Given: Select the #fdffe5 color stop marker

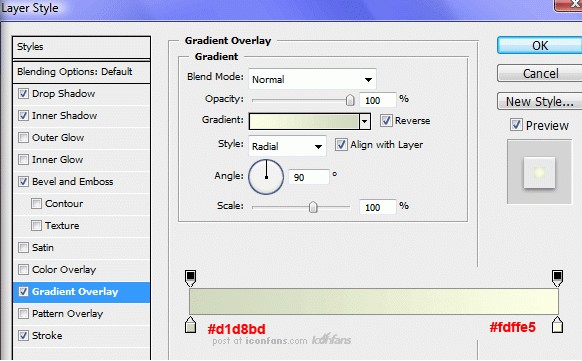Looking at the screenshot, I should coord(557,325).
